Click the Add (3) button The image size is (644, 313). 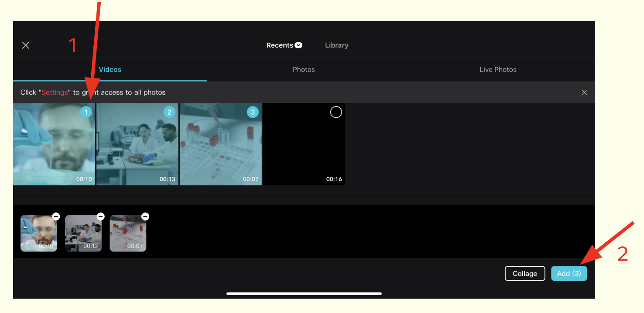[x=569, y=273]
